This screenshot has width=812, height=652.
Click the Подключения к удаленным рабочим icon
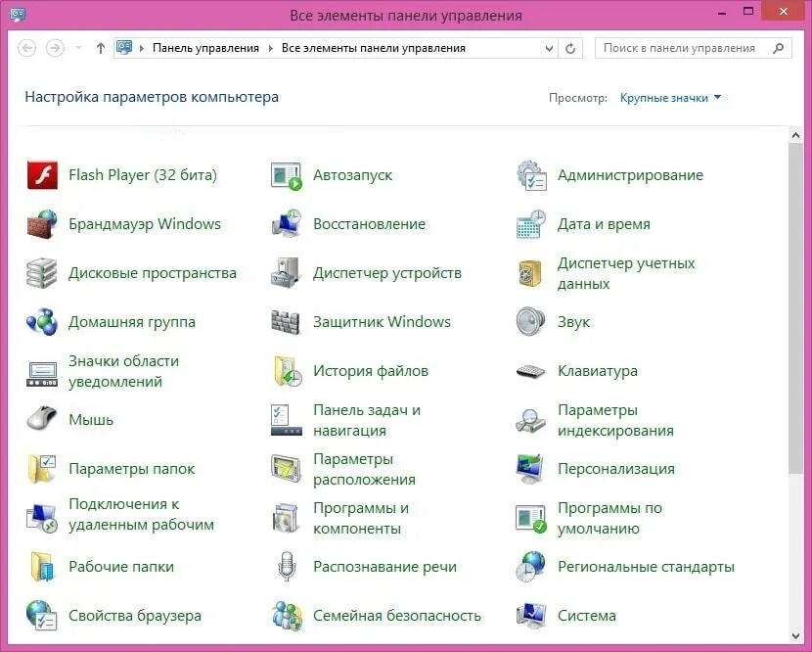(x=42, y=518)
